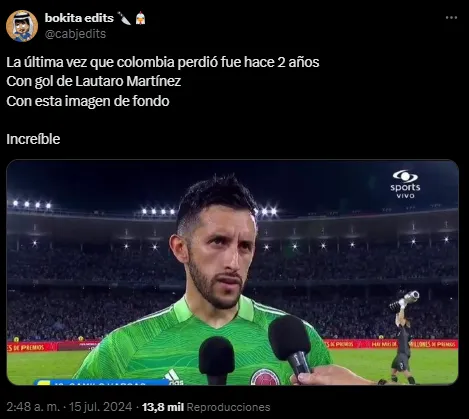This screenshot has width=469, height=419.
Task: Open the @cabjedits handle link
Action: 75,34
